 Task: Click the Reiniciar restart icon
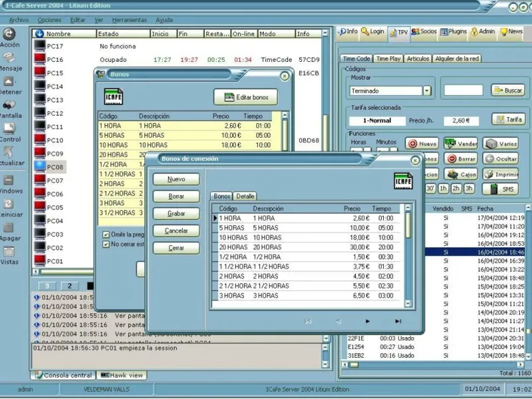pos(9,204)
